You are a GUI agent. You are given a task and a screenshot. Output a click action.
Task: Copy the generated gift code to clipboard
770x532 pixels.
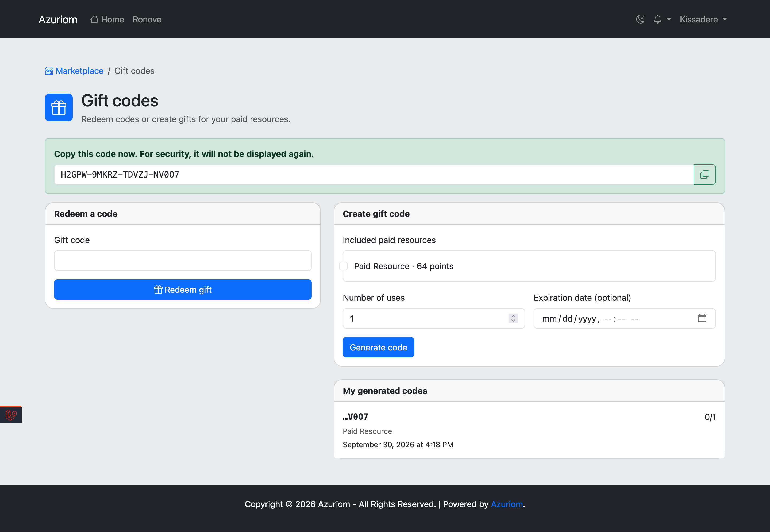coord(704,174)
